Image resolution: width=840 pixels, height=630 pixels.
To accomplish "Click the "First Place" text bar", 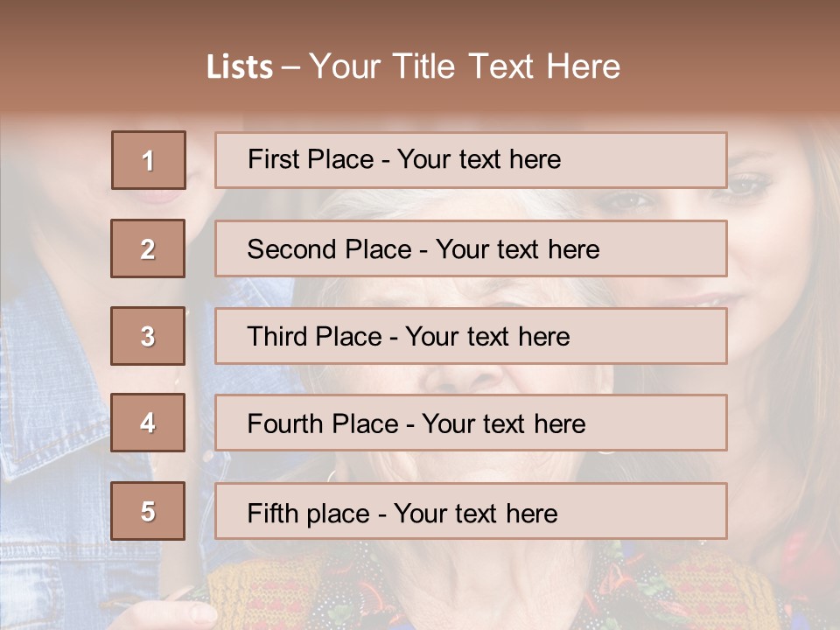I will (471, 160).
